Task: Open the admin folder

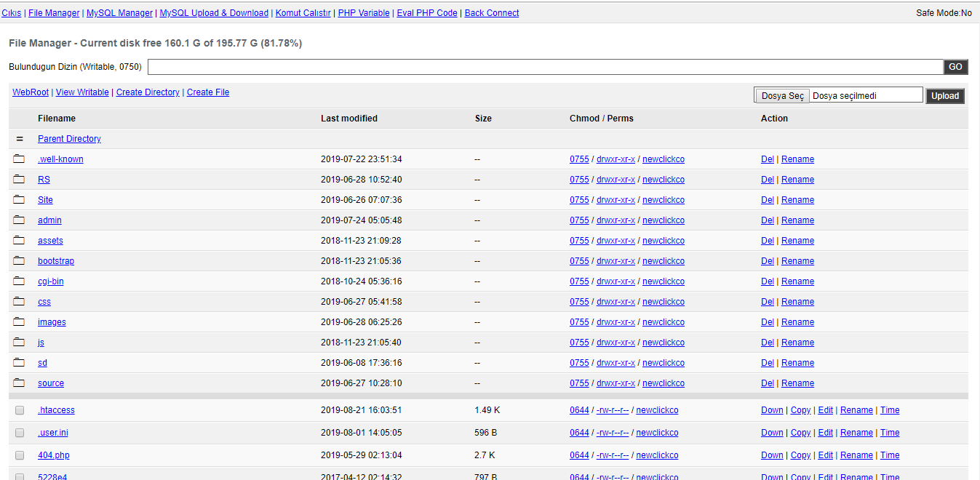Action: (x=49, y=220)
